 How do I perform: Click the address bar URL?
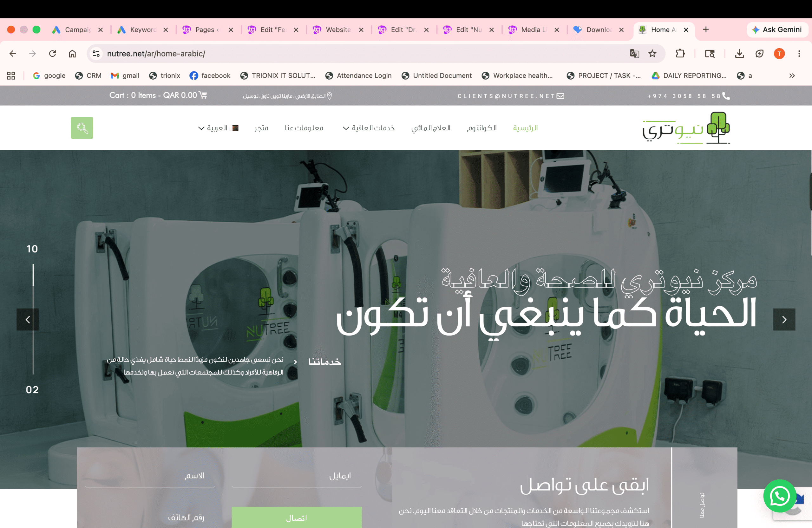coord(156,54)
